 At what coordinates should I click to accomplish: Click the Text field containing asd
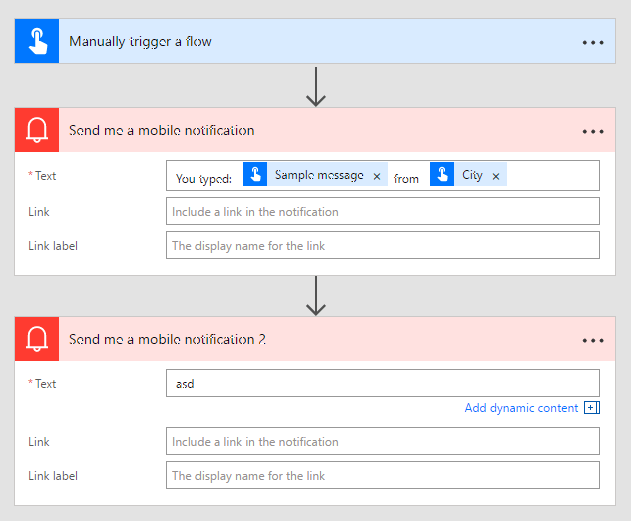pos(382,383)
